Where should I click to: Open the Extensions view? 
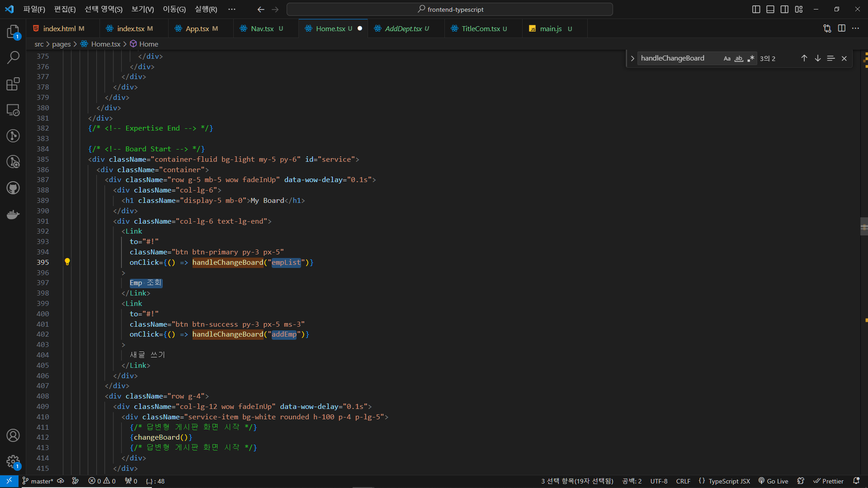pyautogui.click(x=13, y=84)
